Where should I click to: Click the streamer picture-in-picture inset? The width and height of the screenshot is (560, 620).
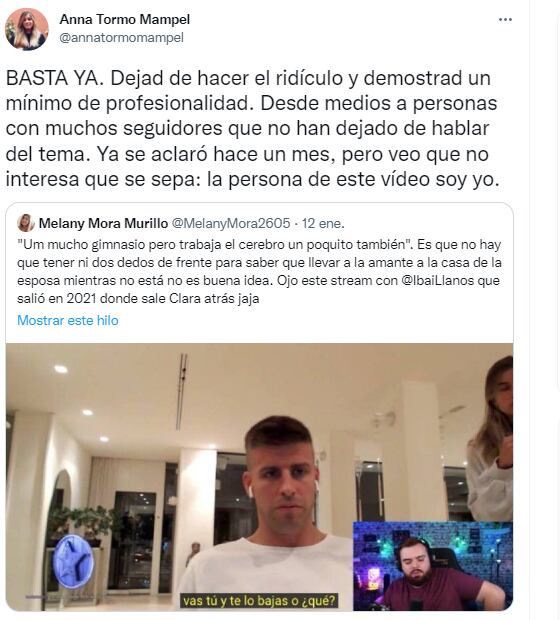433,566
